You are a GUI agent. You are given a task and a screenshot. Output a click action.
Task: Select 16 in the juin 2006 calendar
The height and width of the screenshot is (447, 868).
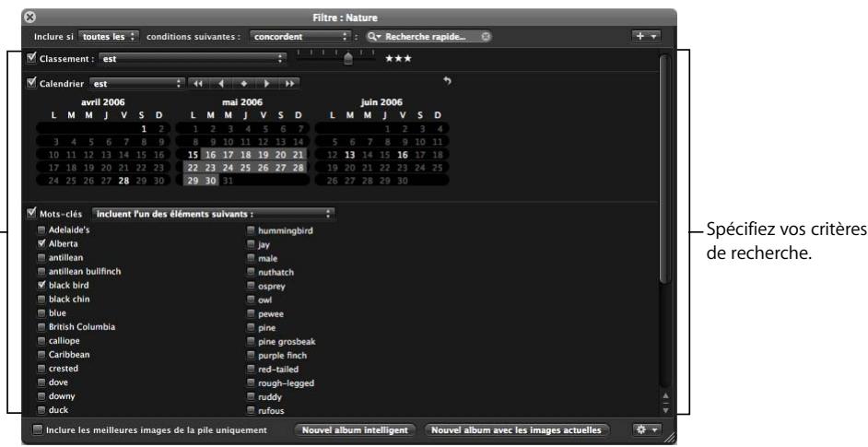pos(403,155)
